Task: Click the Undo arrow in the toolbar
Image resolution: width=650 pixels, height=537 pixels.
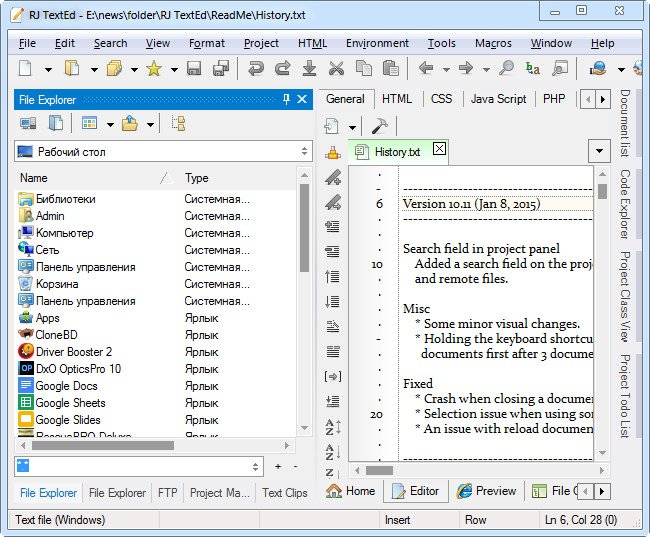Action: pos(256,68)
